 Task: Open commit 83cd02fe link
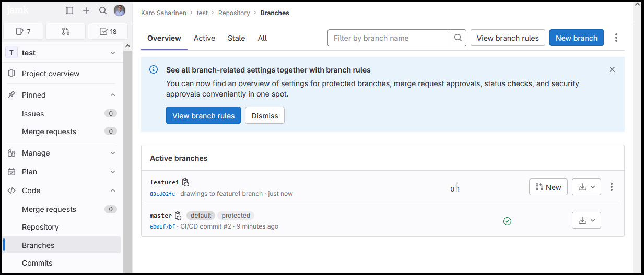pyautogui.click(x=162, y=194)
